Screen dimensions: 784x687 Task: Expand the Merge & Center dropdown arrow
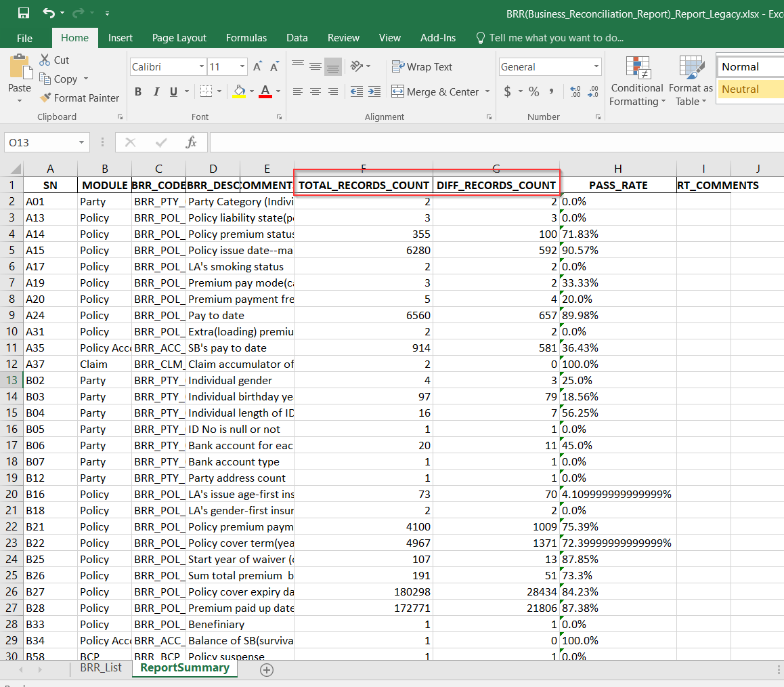point(487,91)
